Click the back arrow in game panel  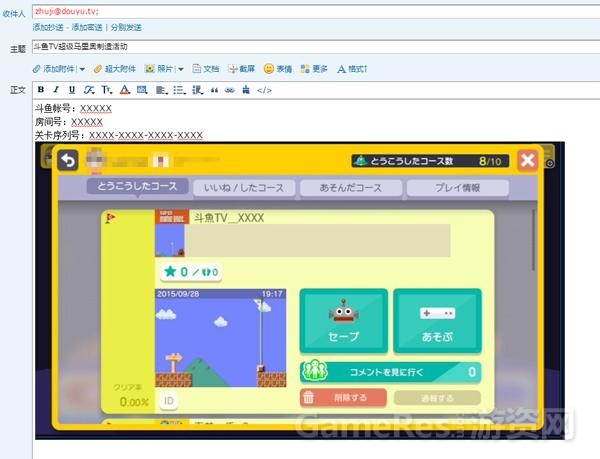pyautogui.click(x=68, y=160)
